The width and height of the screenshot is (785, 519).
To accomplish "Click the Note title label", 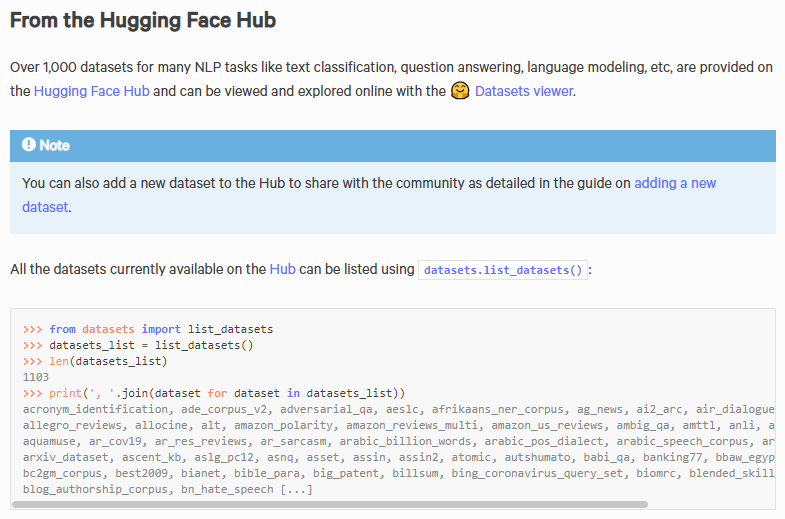I will pyautogui.click(x=54, y=145).
